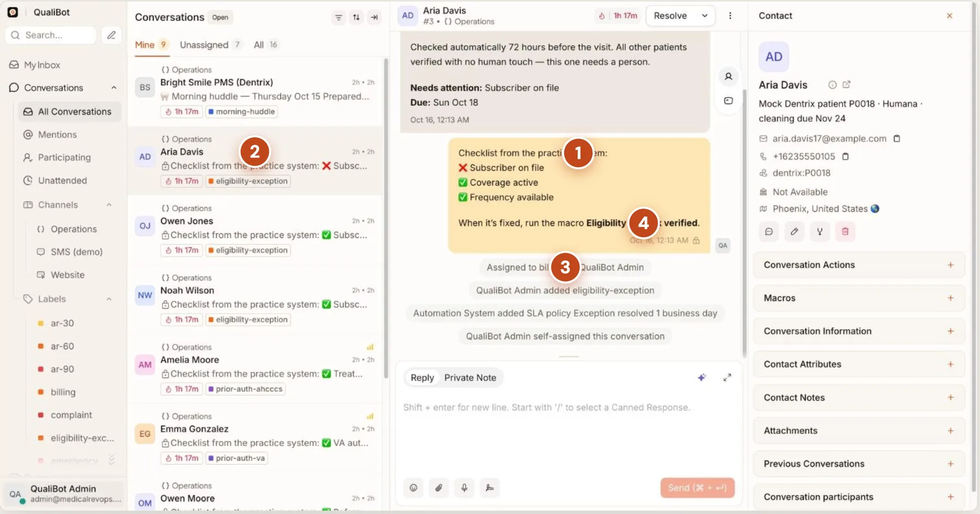Image resolution: width=980 pixels, height=514 pixels.
Task: Delete contact red trash icon
Action: [845, 231]
